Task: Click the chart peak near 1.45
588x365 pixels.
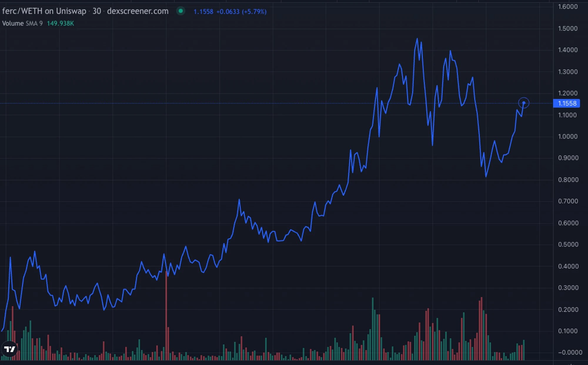Action: [417, 39]
